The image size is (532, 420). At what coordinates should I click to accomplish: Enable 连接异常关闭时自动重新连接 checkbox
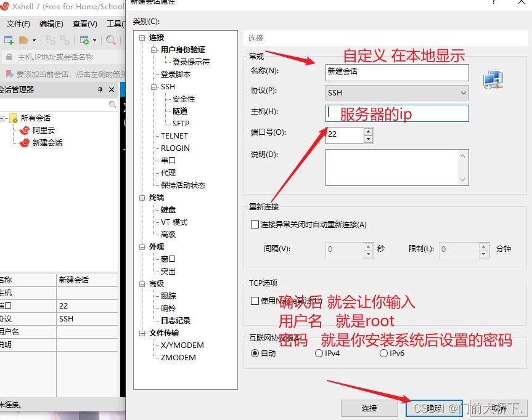click(255, 225)
